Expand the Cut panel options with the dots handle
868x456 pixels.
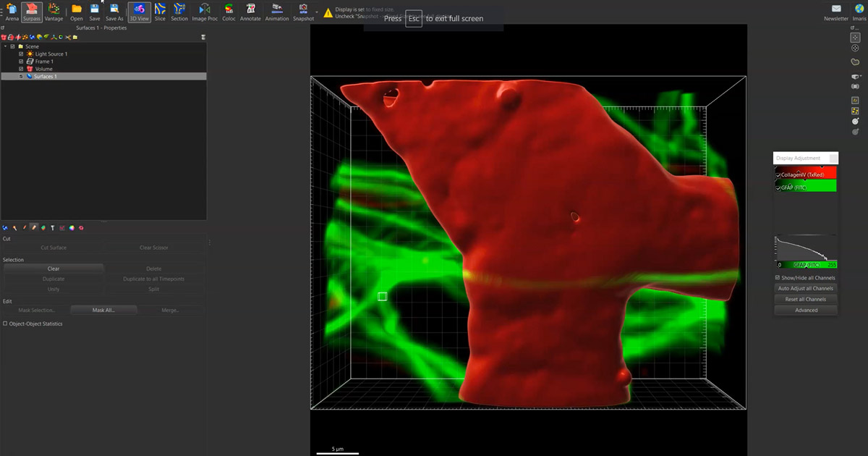click(x=209, y=242)
